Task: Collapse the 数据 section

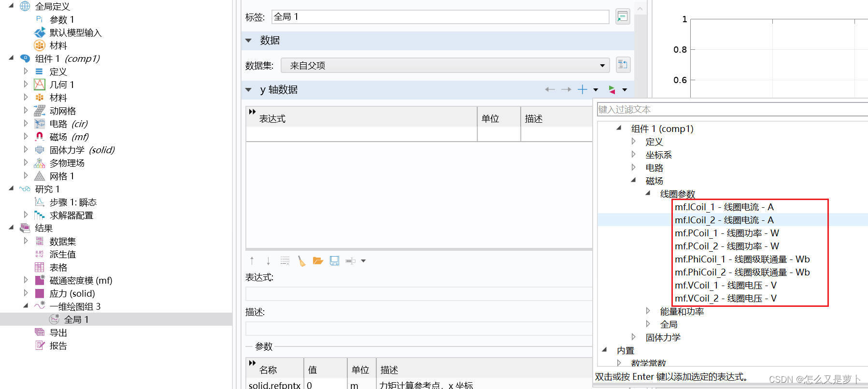Action: coord(248,41)
